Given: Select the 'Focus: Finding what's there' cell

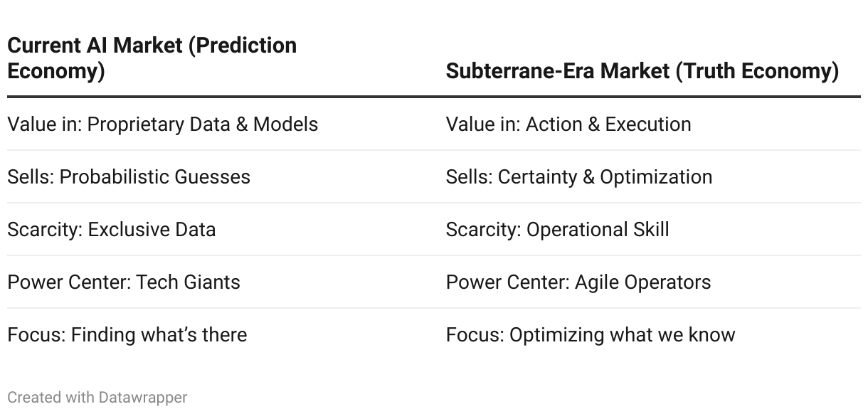Looking at the screenshot, I should point(127,334).
